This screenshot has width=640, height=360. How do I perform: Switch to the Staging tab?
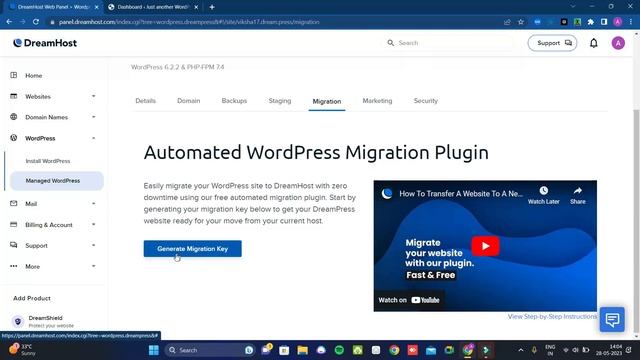(x=280, y=101)
